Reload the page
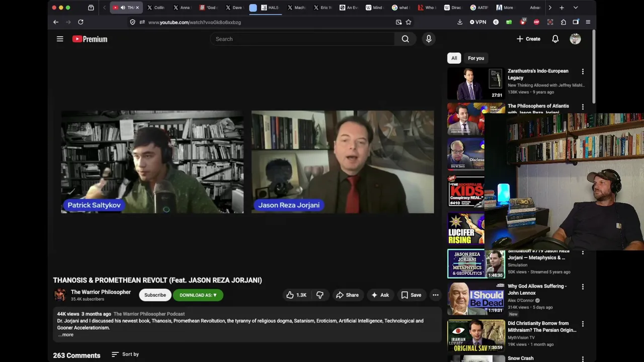644x362 pixels. (80, 22)
